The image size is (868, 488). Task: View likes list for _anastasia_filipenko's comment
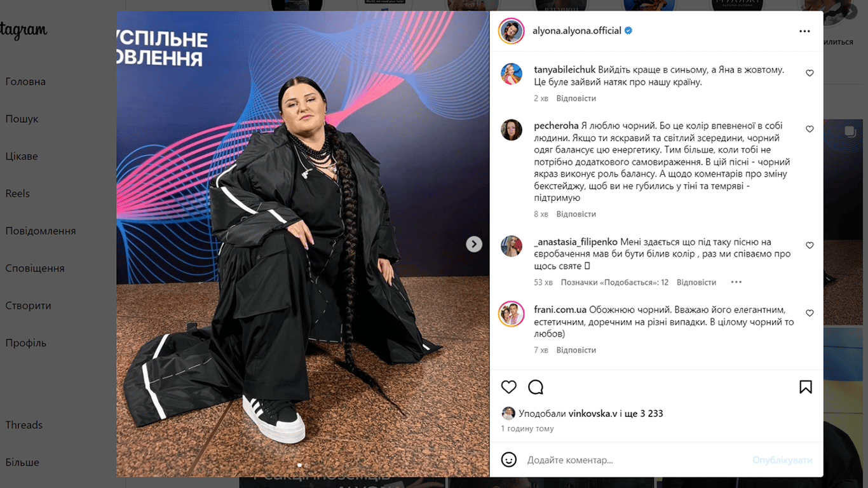pos(614,282)
